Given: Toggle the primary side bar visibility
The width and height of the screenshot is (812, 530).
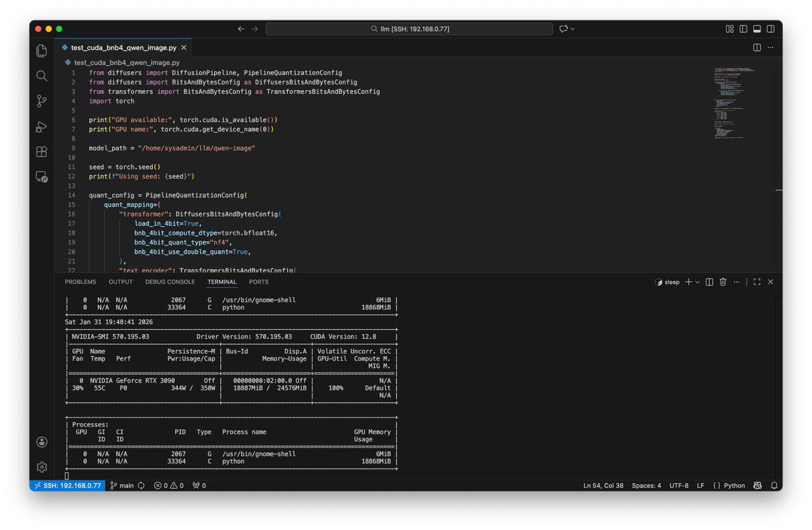Looking at the screenshot, I should [x=743, y=29].
